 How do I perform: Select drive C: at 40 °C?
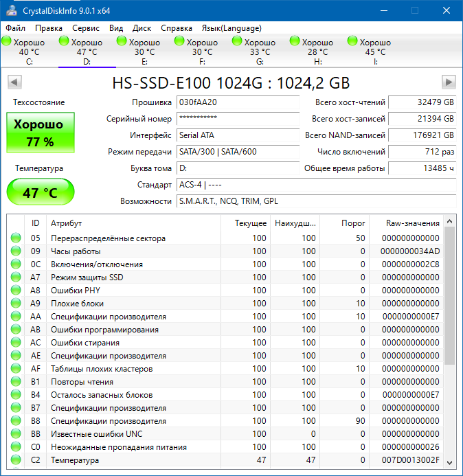pyautogui.click(x=29, y=52)
